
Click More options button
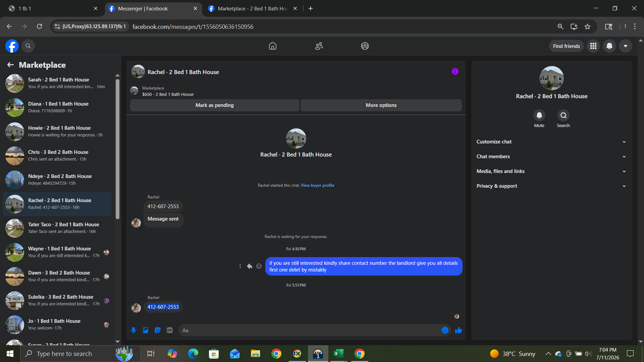coord(381,105)
